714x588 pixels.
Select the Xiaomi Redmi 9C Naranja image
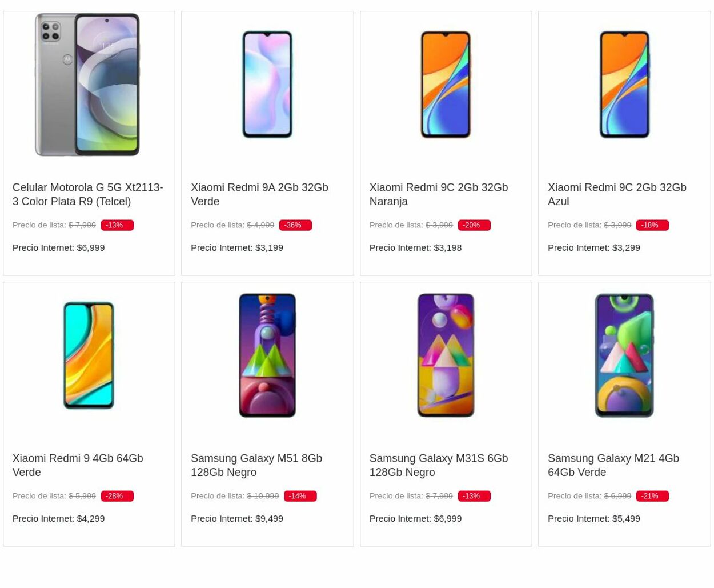click(446, 85)
